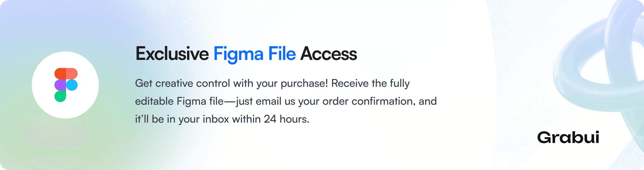The image size is (644, 170).
Task: Click the Figma logo icon
Action: [x=66, y=85]
